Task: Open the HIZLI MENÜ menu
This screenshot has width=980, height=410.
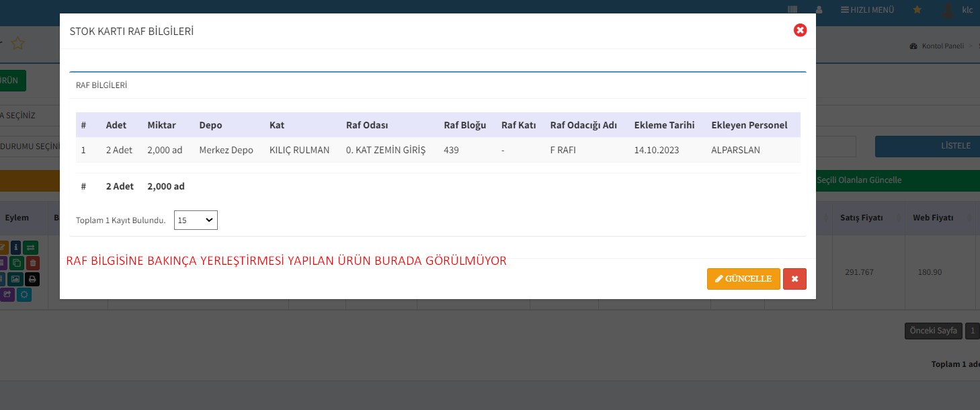Action: pyautogui.click(x=867, y=10)
